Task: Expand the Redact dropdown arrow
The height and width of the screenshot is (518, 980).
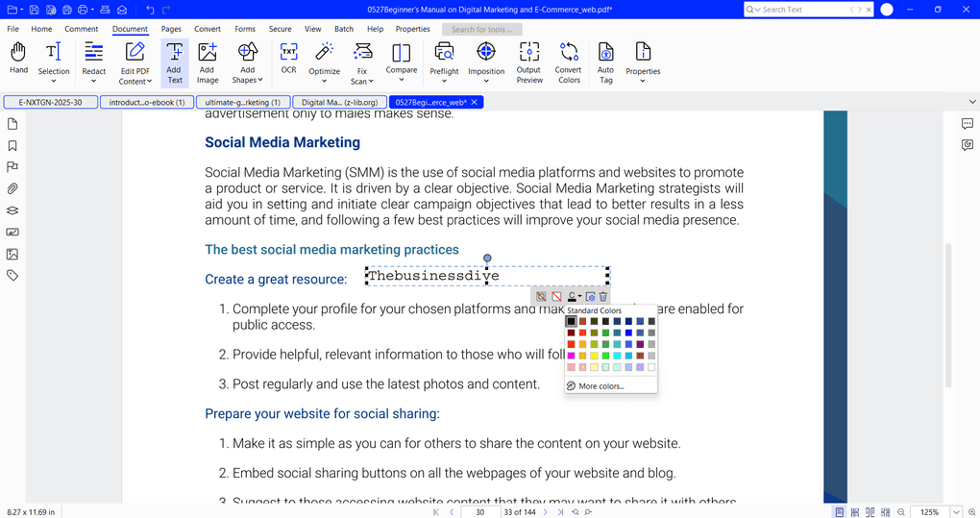Action: 94,81
